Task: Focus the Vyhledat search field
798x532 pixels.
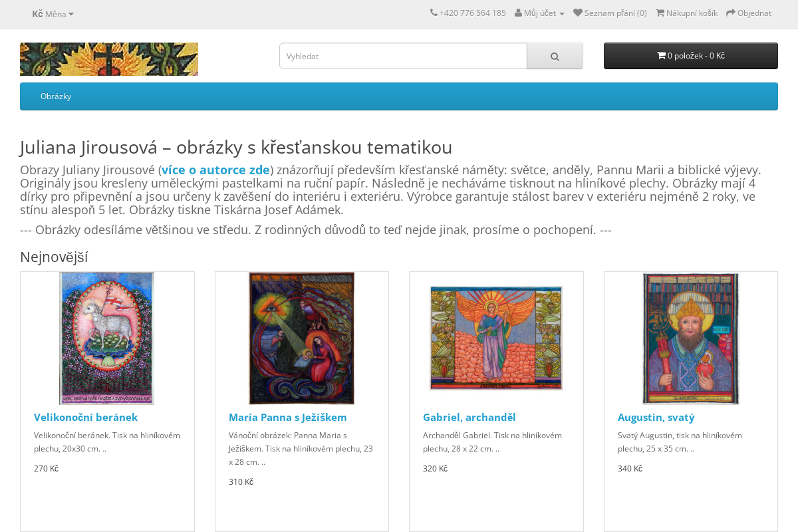Action: click(403, 56)
